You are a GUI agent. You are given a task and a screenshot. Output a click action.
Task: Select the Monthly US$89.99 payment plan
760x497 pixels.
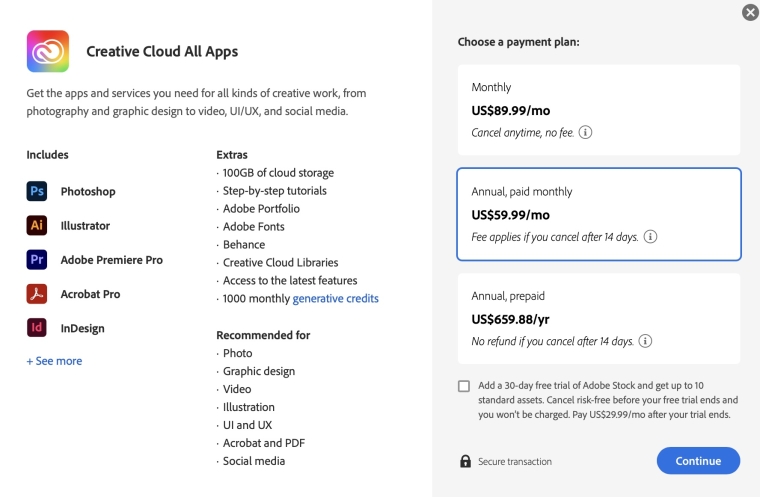pos(598,109)
